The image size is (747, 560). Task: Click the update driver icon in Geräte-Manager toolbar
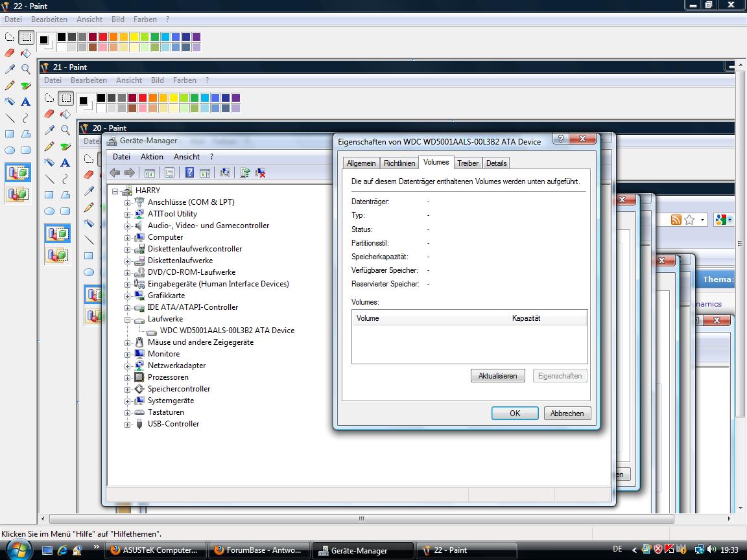tap(245, 173)
